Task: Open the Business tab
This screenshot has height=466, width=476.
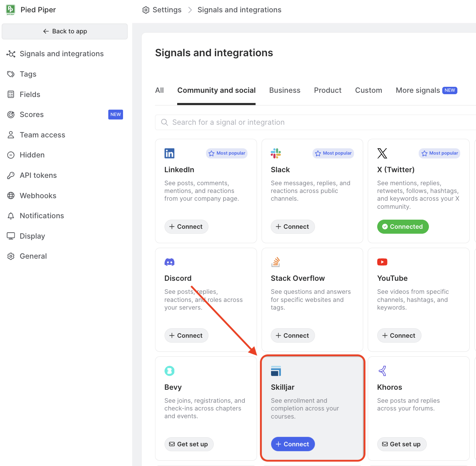Action: click(x=285, y=90)
